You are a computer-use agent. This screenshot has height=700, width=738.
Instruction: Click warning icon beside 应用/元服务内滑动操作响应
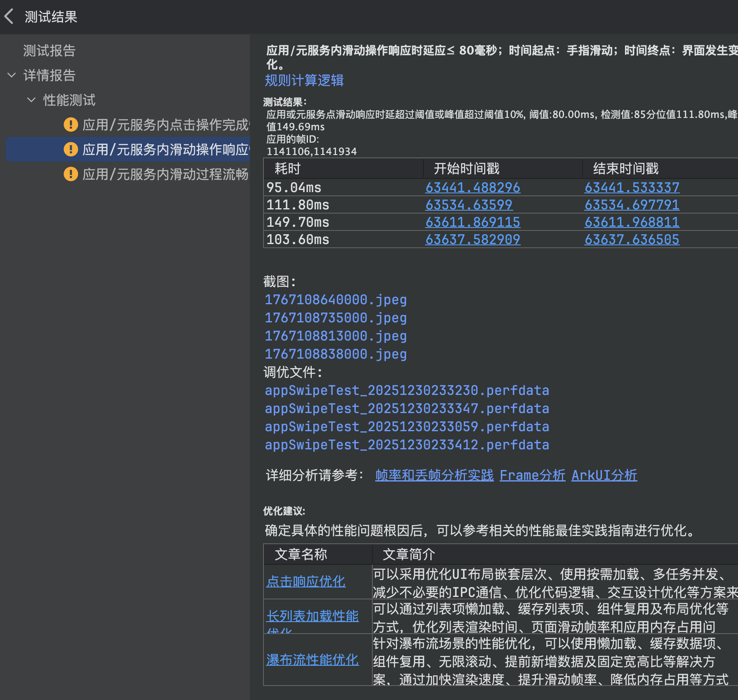tap(71, 149)
